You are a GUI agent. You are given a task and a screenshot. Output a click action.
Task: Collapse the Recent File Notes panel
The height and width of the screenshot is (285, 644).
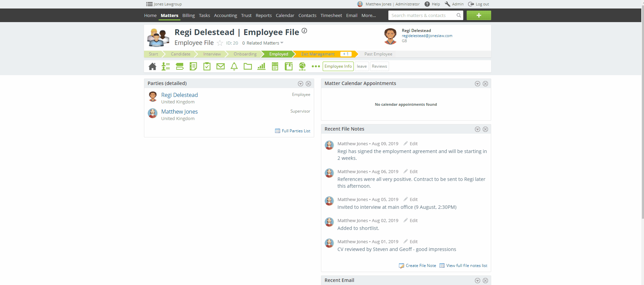[x=478, y=129]
